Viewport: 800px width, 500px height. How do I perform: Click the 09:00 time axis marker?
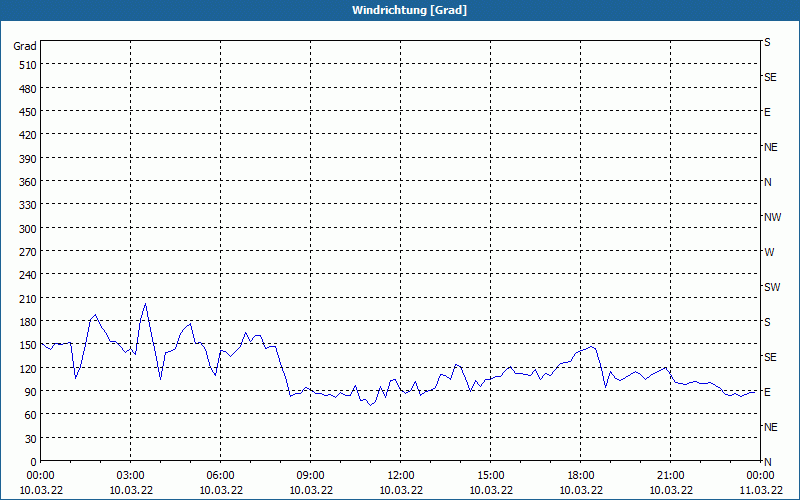[311, 475]
